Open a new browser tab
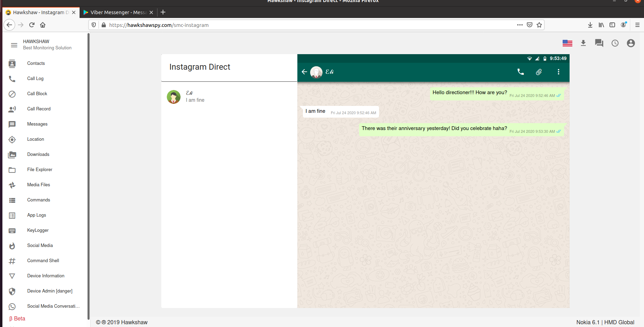 click(x=163, y=12)
